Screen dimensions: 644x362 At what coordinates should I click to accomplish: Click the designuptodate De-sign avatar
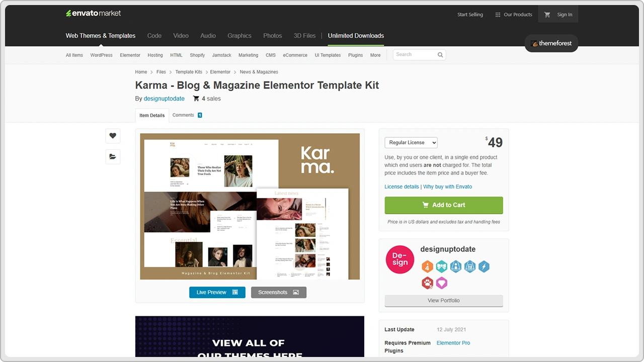[400, 259]
